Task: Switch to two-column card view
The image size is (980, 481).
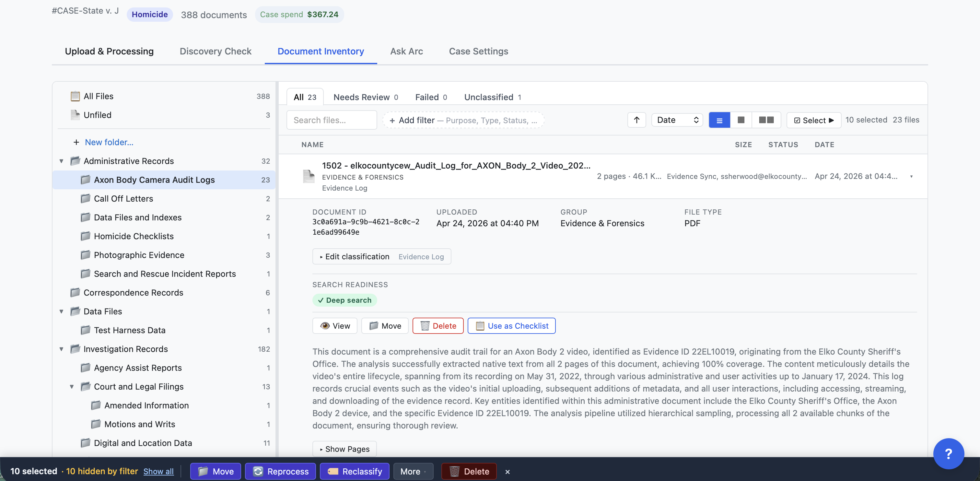Action: (766, 120)
